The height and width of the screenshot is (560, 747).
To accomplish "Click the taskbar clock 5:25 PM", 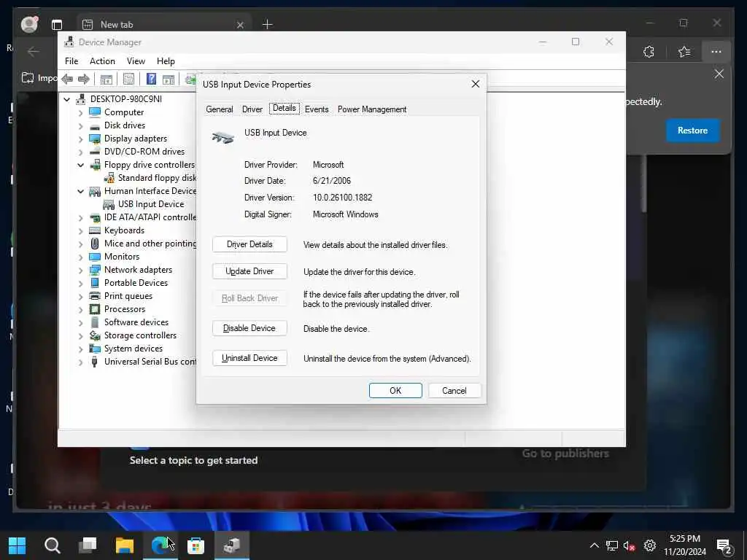I will pyautogui.click(x=684, y=539).
